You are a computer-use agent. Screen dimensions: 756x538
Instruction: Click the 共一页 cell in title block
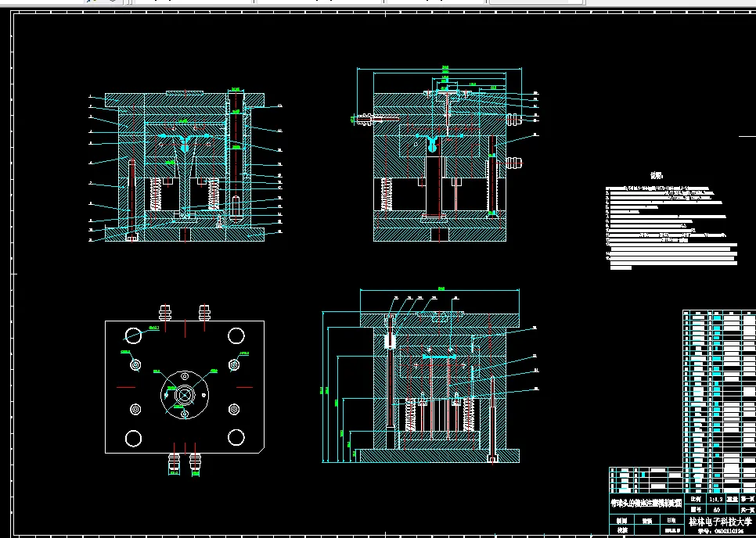point(747,510)
